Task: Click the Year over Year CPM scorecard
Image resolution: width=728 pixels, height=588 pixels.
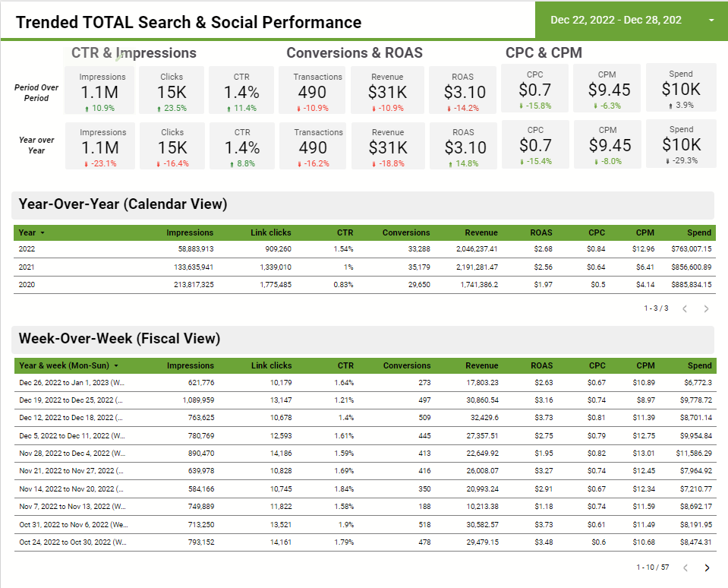Action: (x=608, y=144)
